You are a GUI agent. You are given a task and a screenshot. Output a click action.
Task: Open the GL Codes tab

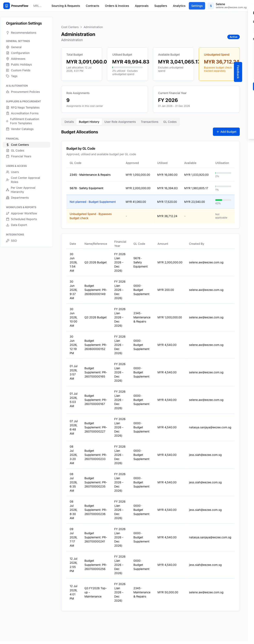coord(170,122)
